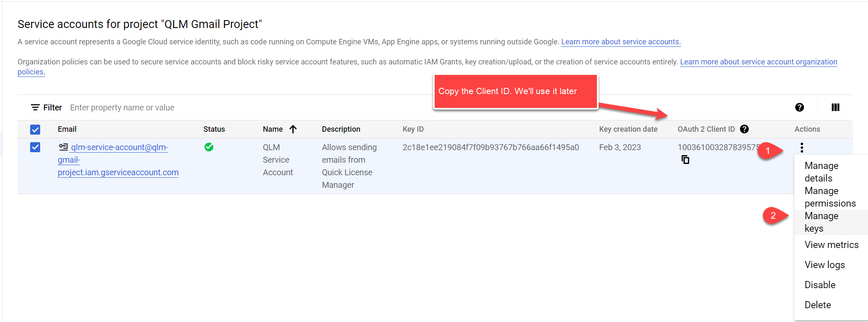
Task: Open the qlm-service-account email link
Action: point(119,160)
